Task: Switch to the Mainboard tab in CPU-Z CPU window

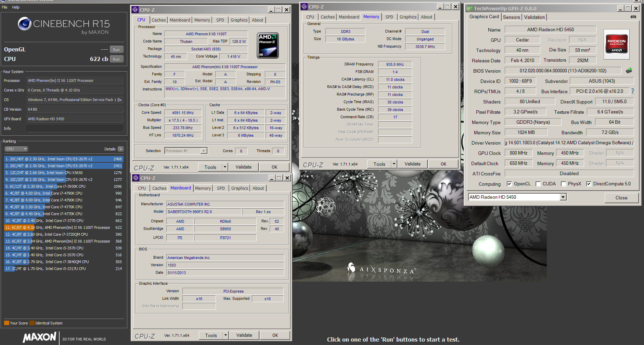Action: point(180,20)
